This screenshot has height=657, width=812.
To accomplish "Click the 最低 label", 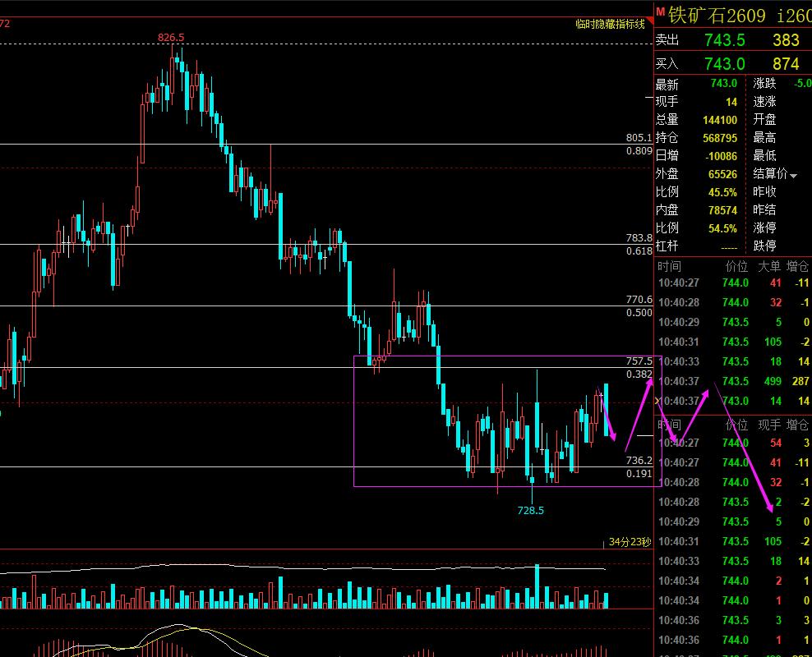I will tap(764, 156).
